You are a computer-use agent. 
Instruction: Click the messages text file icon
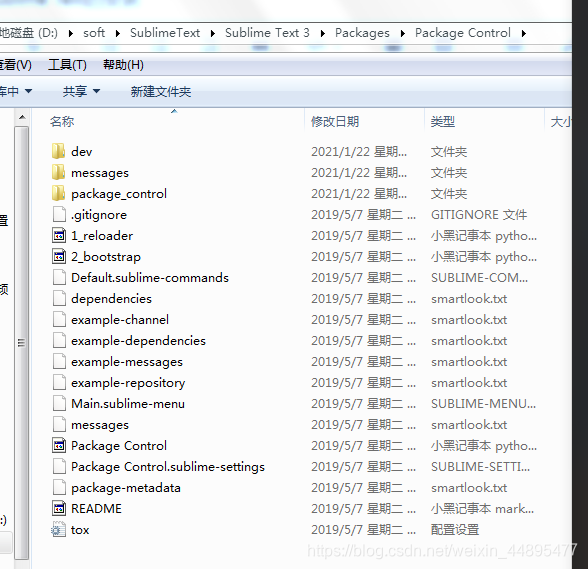(59, 425)
